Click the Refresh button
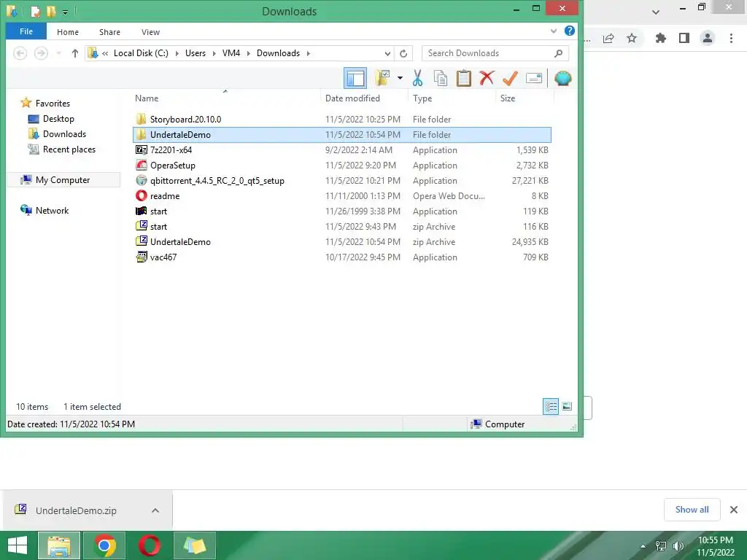747x560 pixels. [403, 53]
